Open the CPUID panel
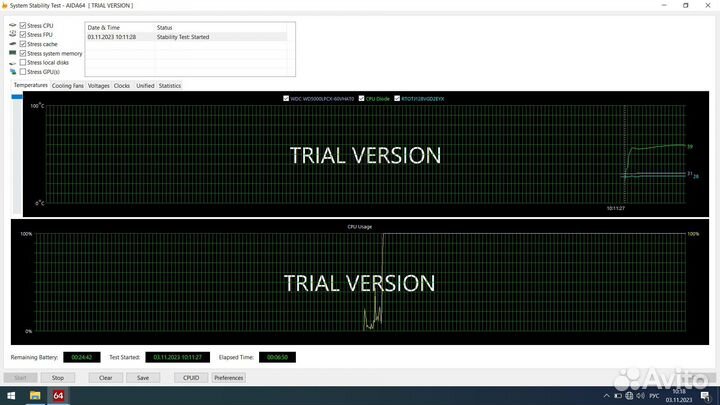 coord(191,377)
